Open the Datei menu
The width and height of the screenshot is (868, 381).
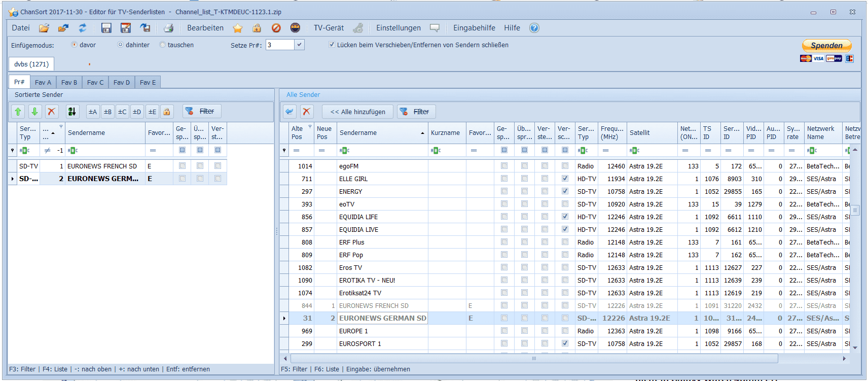click(21, 28)
